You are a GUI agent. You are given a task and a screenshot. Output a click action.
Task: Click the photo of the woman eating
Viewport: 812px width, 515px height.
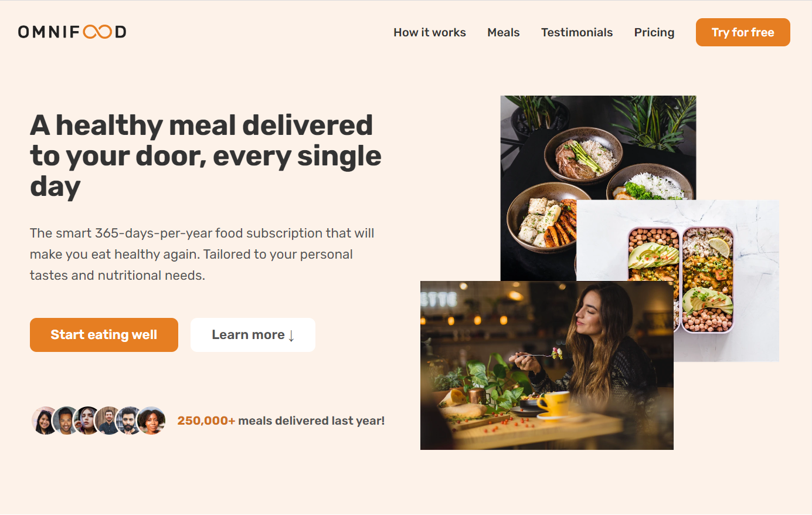coord(547,365)
